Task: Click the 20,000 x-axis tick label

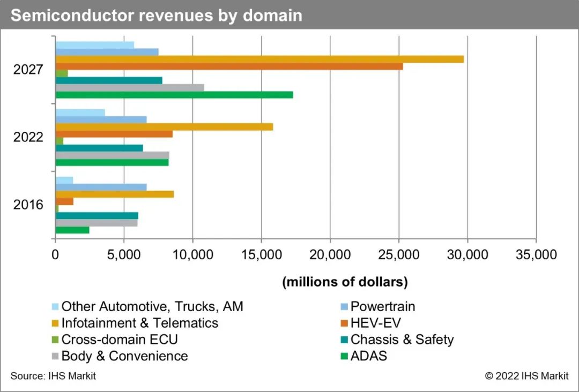Action: [x=330, y=254]
